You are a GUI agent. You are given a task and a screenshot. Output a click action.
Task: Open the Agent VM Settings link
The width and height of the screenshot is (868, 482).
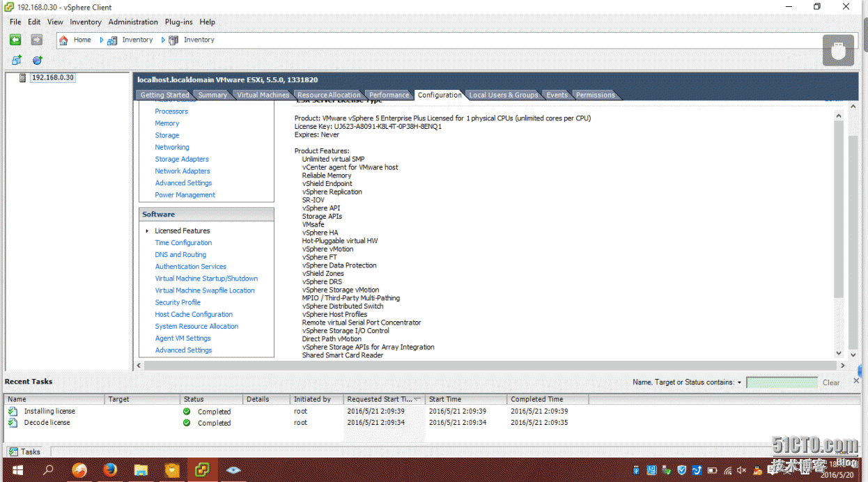[183, 339]
